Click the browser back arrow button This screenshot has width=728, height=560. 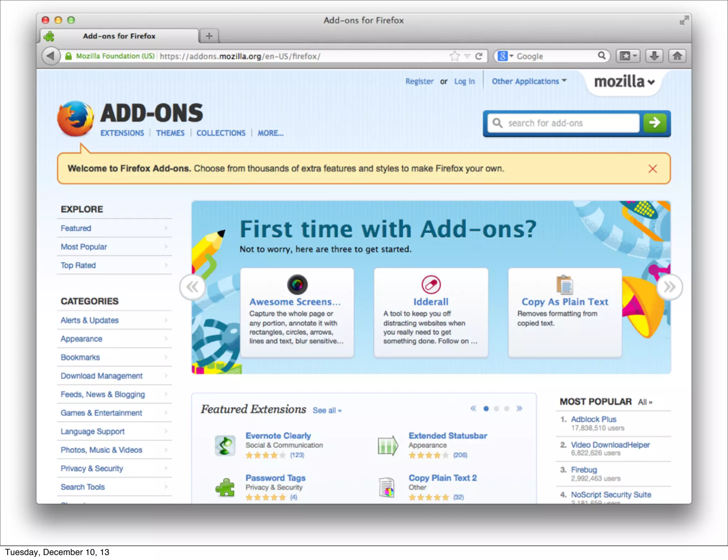[51, 56]
